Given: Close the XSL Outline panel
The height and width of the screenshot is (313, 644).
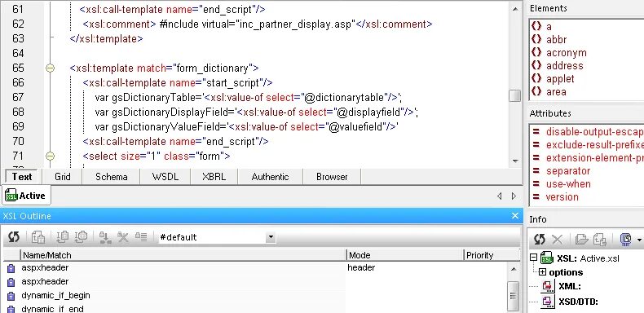Looking at the screenshot, I should (x=515, y=216).
